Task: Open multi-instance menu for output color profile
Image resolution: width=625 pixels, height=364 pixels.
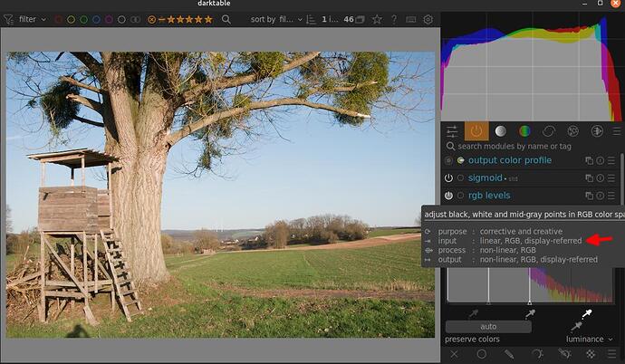Action: (x=589, y=160)
